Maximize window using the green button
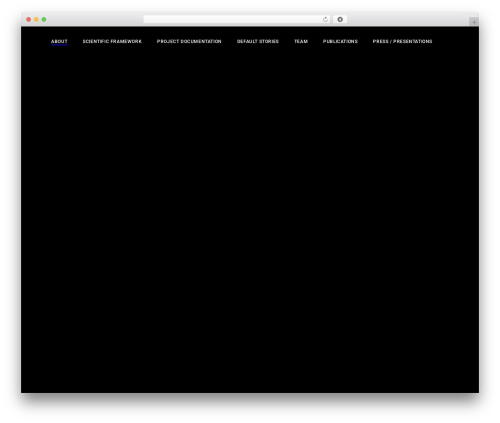Viewport: 500px width, 423px height. [44, 19]
